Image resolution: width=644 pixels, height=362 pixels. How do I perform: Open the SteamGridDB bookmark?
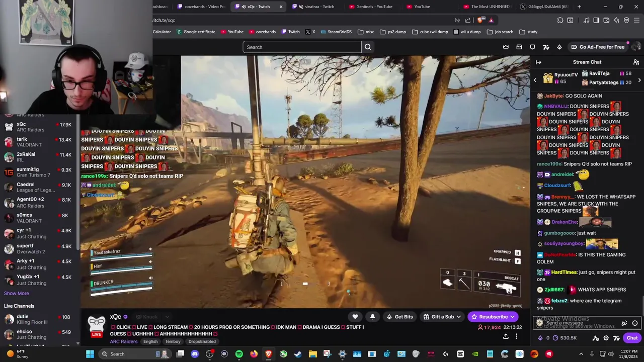pos(336,32)
